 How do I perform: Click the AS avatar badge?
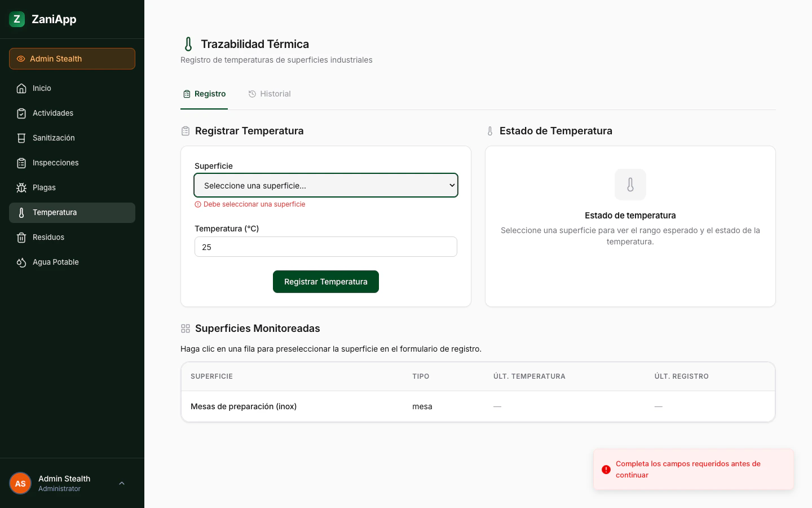[x=20, y=483]
